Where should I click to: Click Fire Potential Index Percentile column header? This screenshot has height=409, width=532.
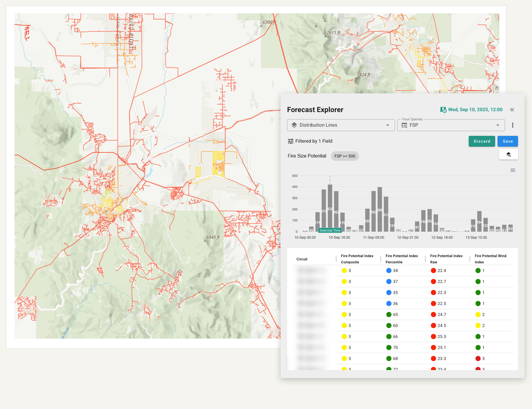click(x=402, y=259)
